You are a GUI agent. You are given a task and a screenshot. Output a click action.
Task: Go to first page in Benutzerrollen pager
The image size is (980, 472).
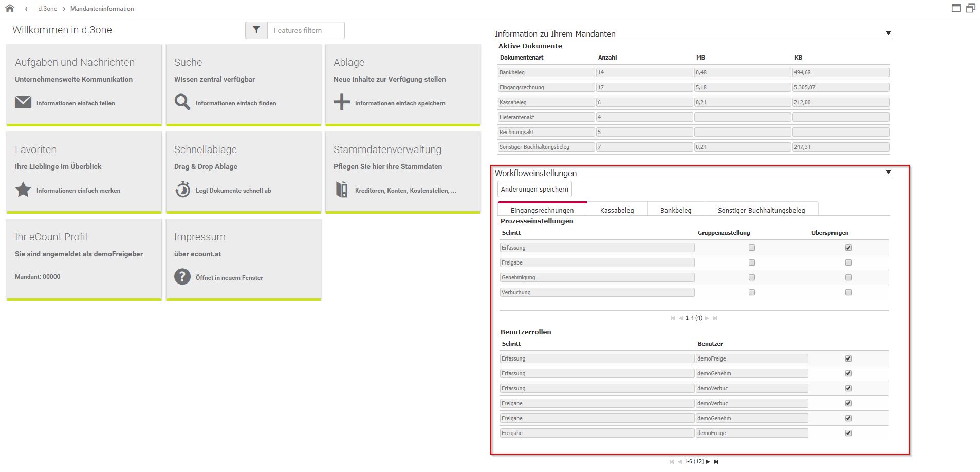[x=672, y=462]
